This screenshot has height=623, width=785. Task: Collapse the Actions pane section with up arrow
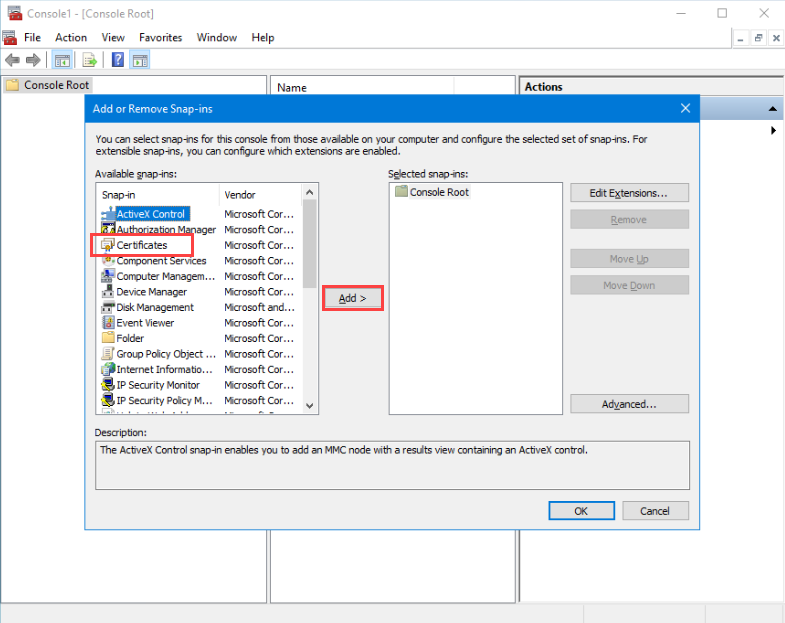(772, 109)
